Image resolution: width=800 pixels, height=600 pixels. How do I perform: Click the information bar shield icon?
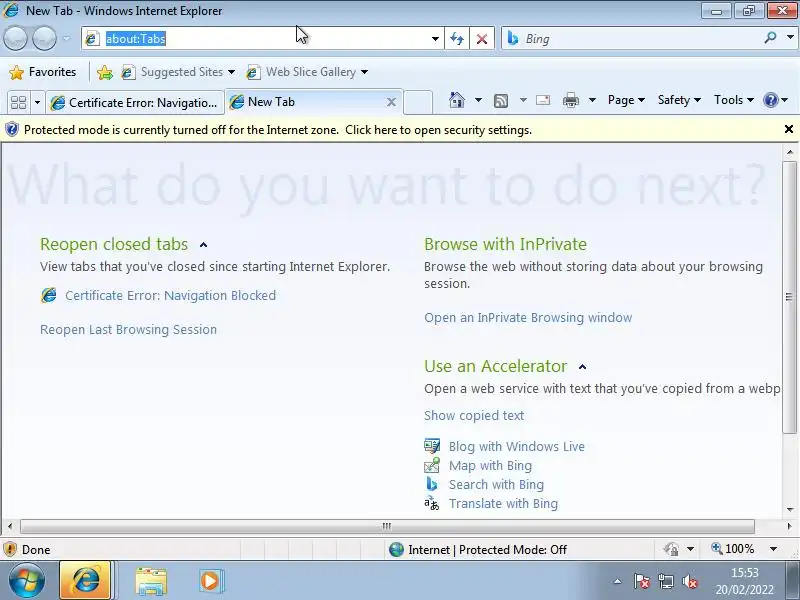(x=11, y=130)
